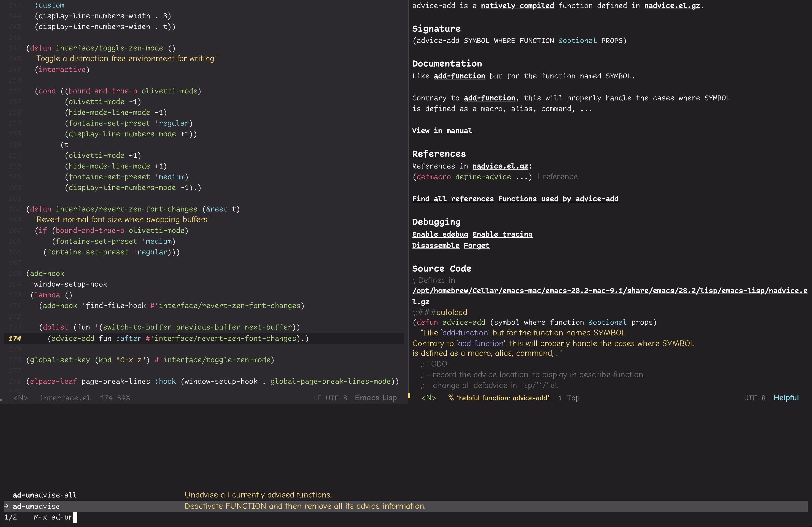This screenshot has width=812, height=527.
Task: Click the normal state <N> indicator in the left mode line
Action: (20, 398)
